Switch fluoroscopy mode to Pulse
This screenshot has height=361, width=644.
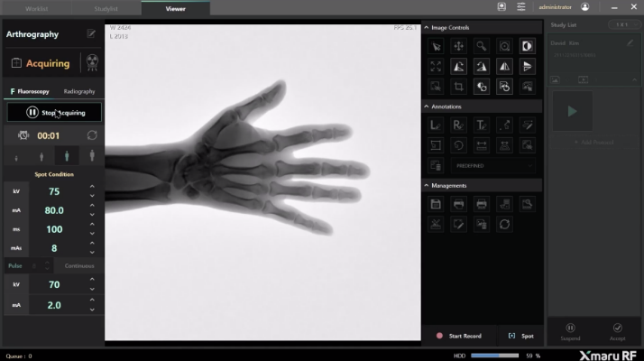click(x=15, y=266)
